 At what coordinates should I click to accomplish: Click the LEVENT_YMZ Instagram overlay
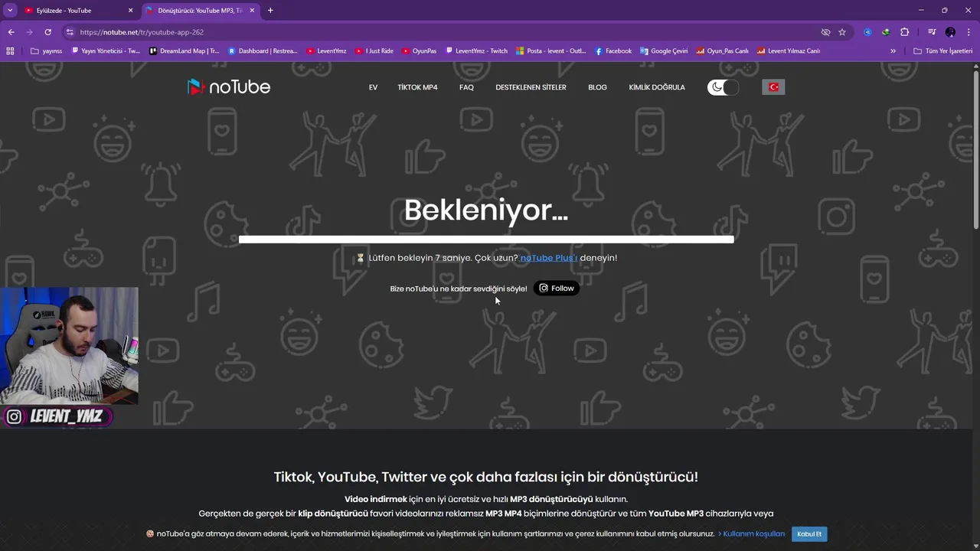tap(57, 417)
